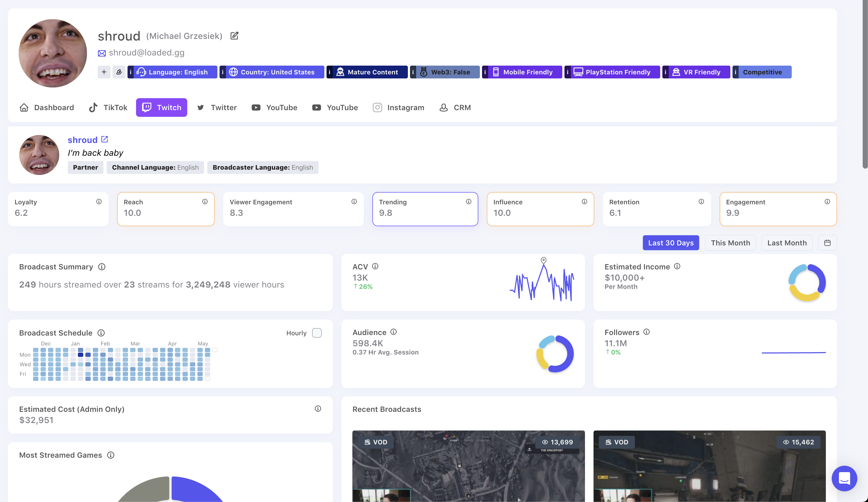The image size is (868, 502).
Task: Click the Estimated Income info icon
Action: point(677,266)
